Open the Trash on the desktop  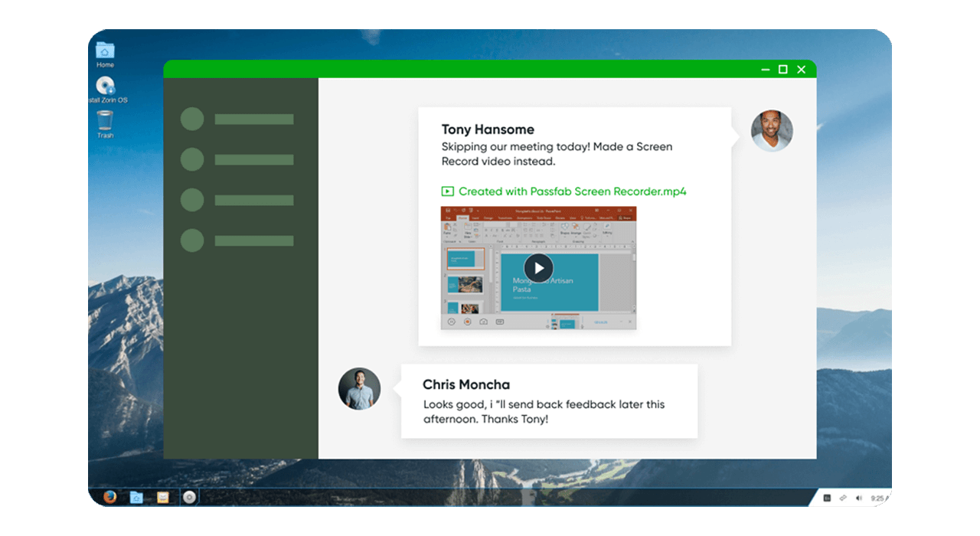(x=105, y=122)
